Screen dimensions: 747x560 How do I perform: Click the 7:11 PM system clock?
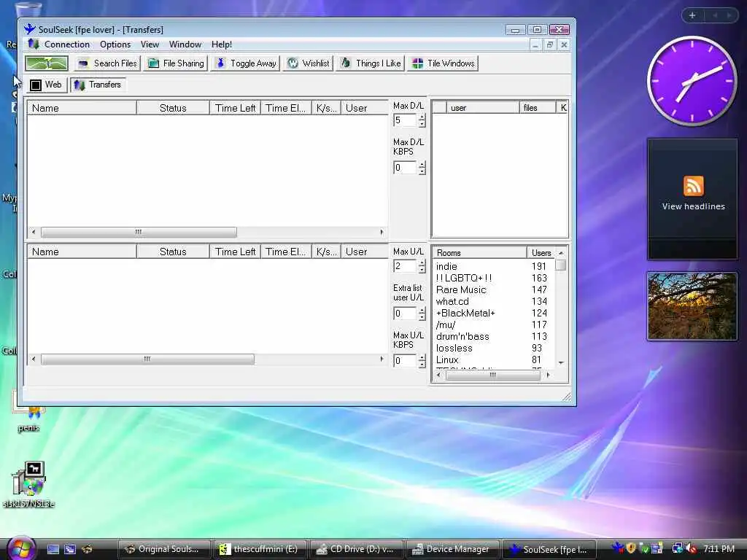pyautogui.click(x=719, y=548)
